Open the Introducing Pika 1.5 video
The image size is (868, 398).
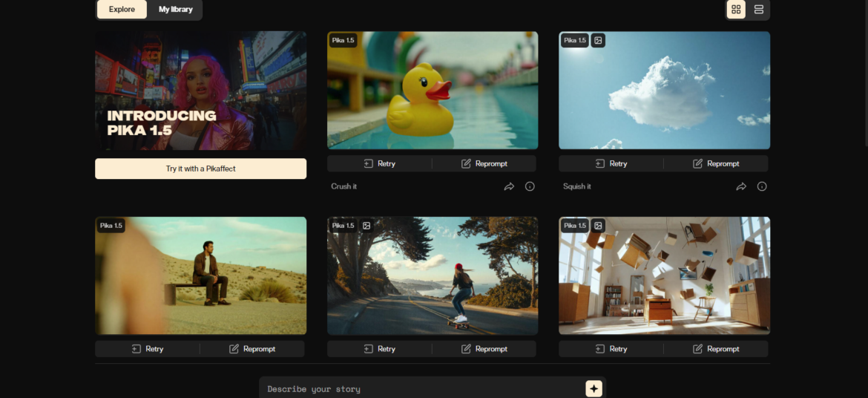pyautogui.click(x=200, y=91)
